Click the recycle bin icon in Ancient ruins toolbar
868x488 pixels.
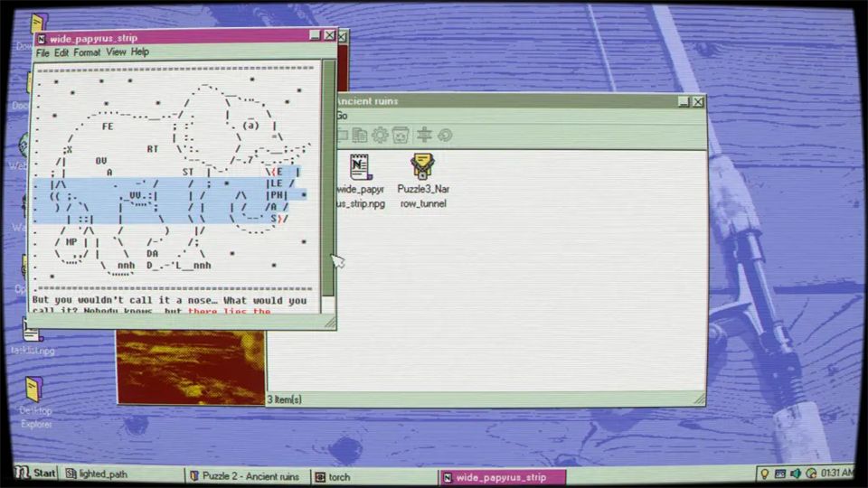point(401,135)
